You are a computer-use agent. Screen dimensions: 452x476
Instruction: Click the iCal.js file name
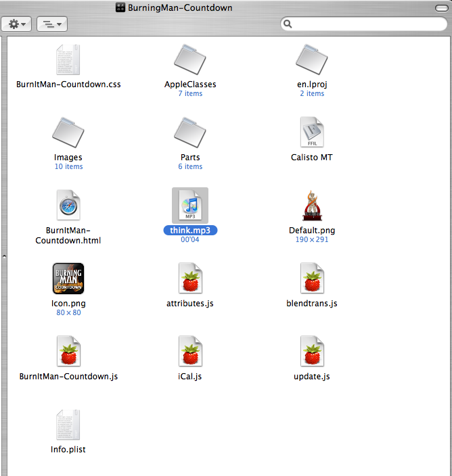tap(190, 377)
